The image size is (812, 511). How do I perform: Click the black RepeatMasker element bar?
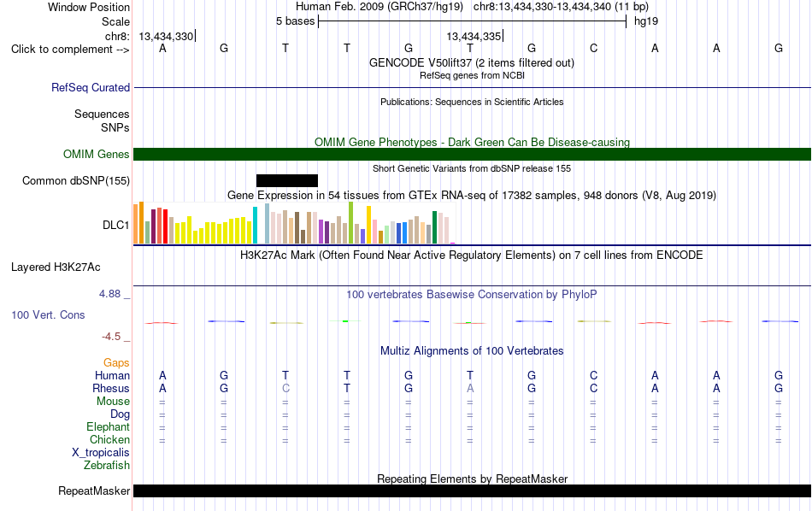pyautogui.click(x=473, y=490)
